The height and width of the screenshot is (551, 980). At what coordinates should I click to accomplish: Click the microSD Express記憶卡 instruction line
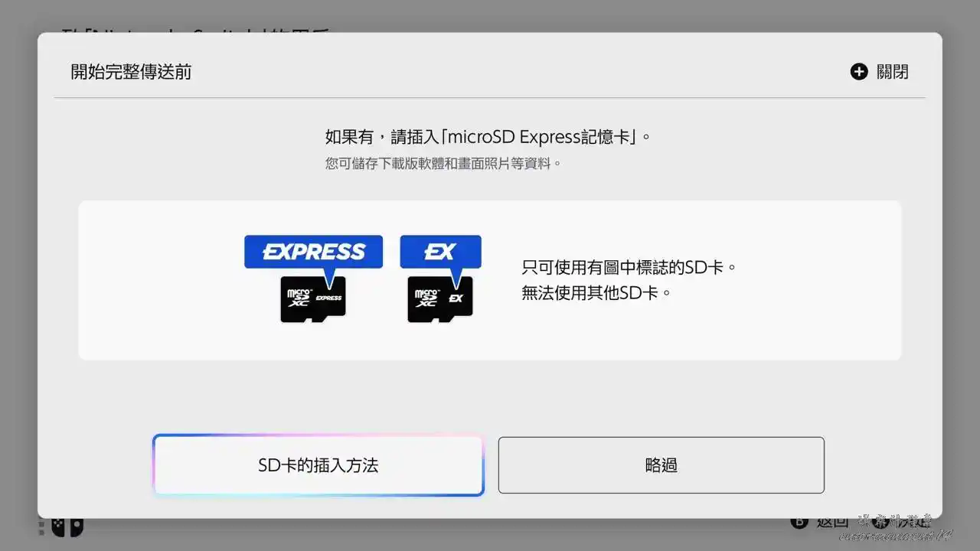pyautogui.click(x=488, y=137)
